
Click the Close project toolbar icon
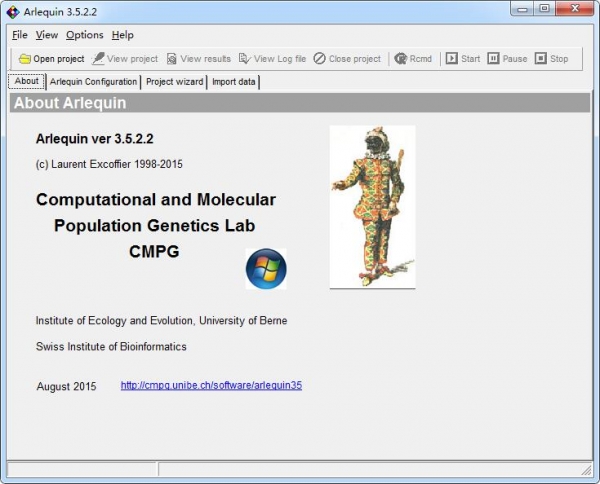coord(320,59)
